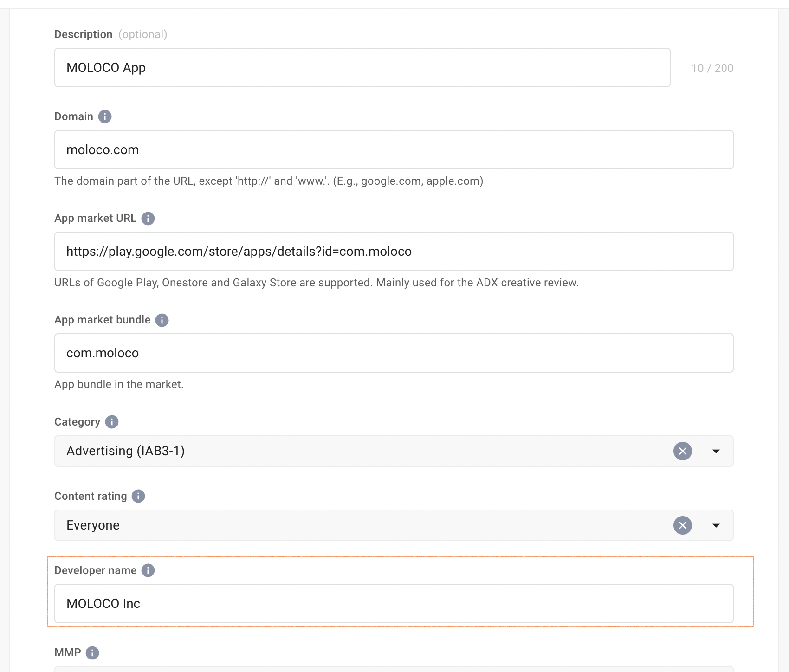Click the App market URL input field
The height and width of the screenshot is (672, 789).
394,252
